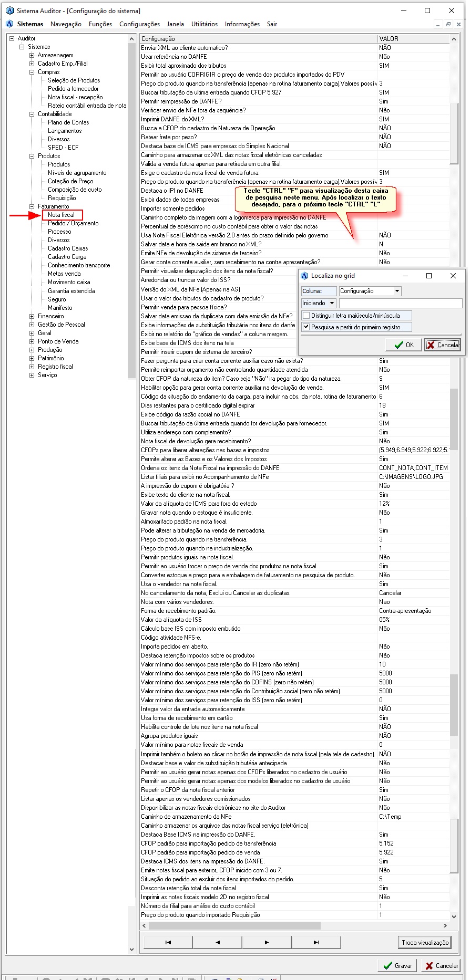Screen dimensions: 470x980
Task: Collapse the Sistemas tree node
Action: click(22, 47)
